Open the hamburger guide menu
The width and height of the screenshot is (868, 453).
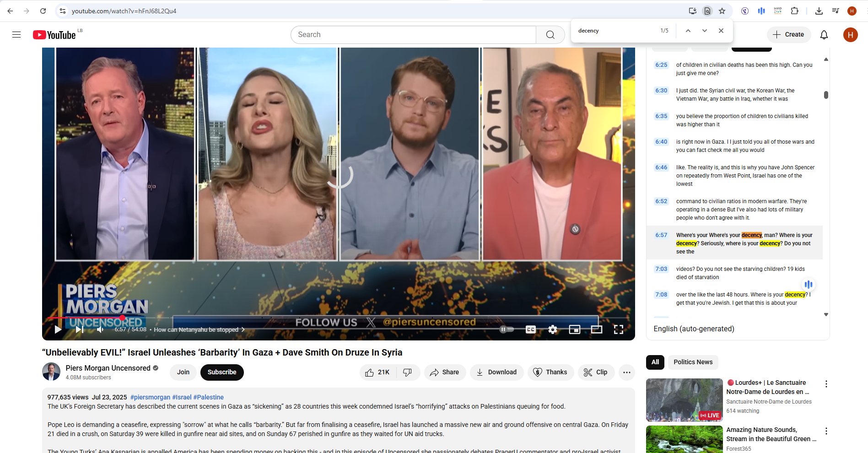pyautogui.click(x=16, y=35)
